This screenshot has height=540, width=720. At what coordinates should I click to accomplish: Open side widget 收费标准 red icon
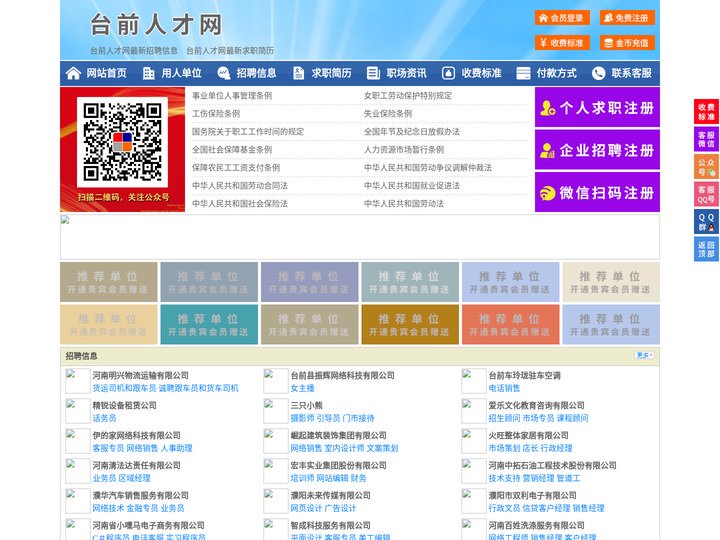click(x=706, y=112)
